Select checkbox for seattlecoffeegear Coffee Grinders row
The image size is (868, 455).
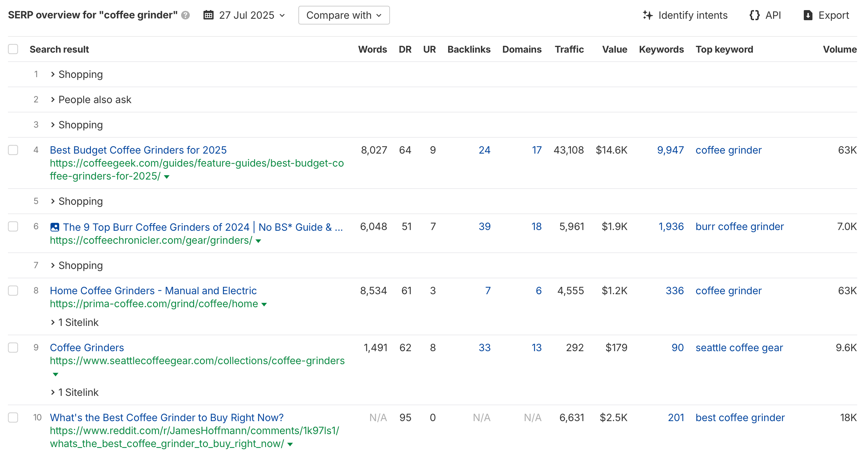[13, 348]
